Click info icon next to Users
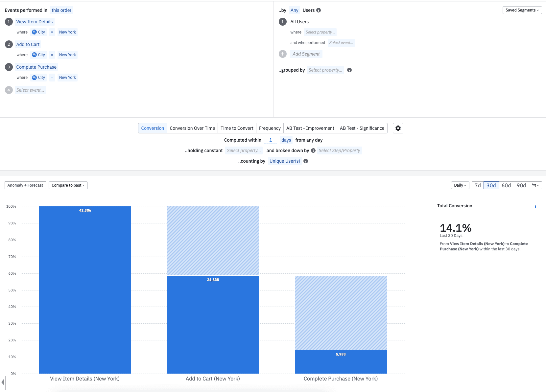546x392 pixels. pos(319,10)
